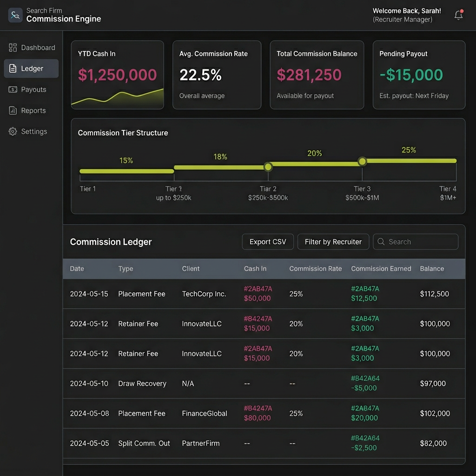Select Ledger in the sidebar
This screenshot has height=476, width=476.
coord(31,69)
